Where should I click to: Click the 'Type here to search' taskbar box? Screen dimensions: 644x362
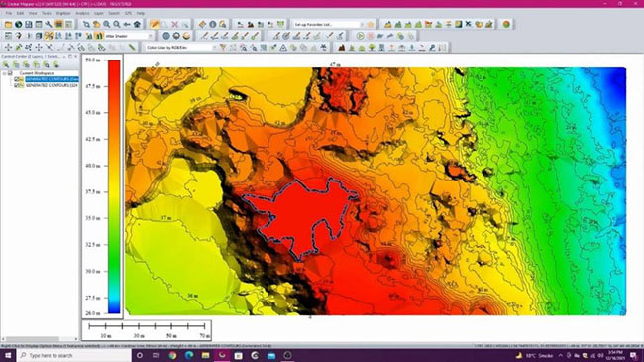point(74,355)
